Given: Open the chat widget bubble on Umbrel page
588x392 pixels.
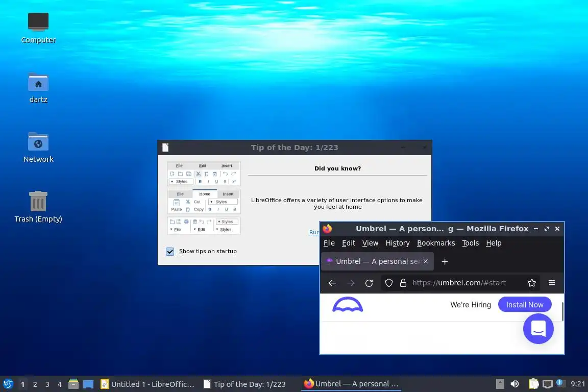Looking at the screenshot, I should (x=538, y=329).
